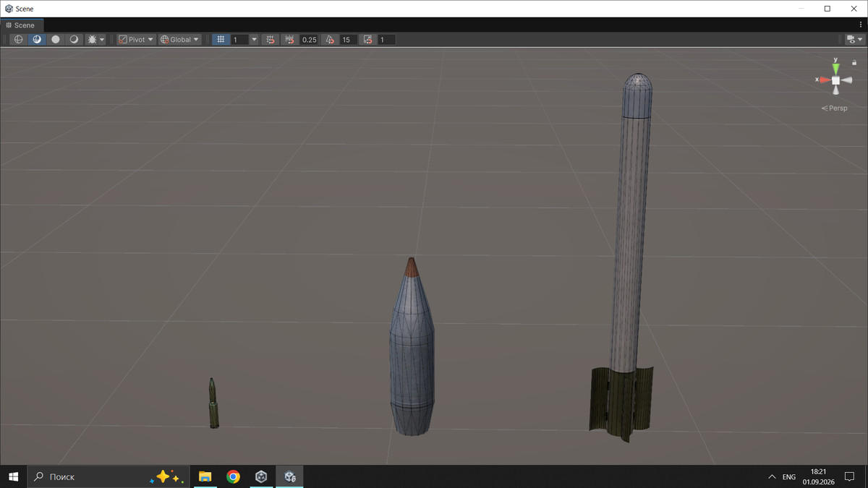Edit the 0.25 move increment field
Image resolution: width=868 pixels, height=488 pixels.
tap(309, 40)
